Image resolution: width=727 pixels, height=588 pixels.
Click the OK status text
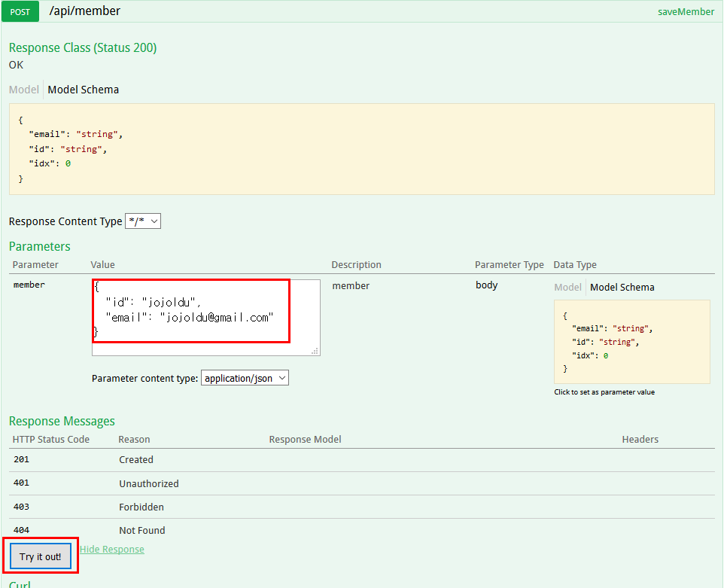pos(17,65)
